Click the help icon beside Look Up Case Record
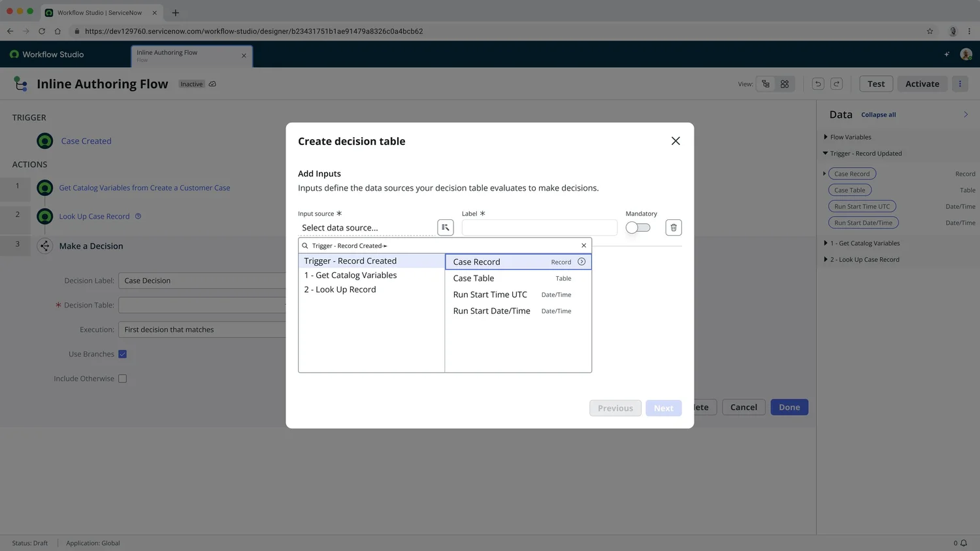 (138, 216)
